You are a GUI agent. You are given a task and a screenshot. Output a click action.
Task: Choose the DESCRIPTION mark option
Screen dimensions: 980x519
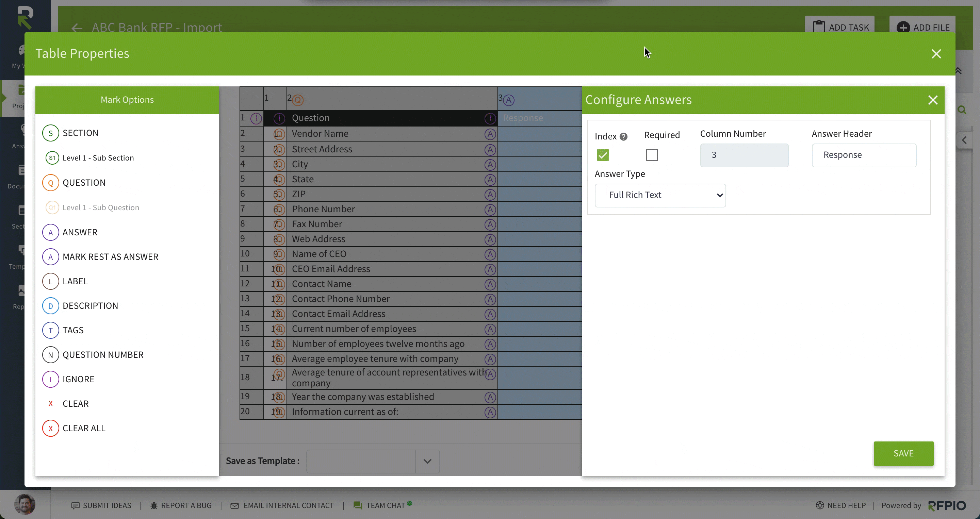coord(80,306)
